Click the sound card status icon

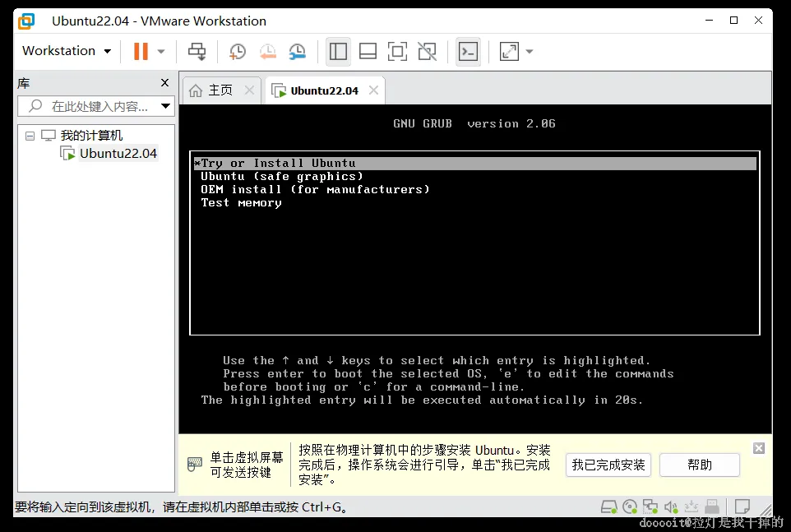pyautogui.click(x=671, y=507)
